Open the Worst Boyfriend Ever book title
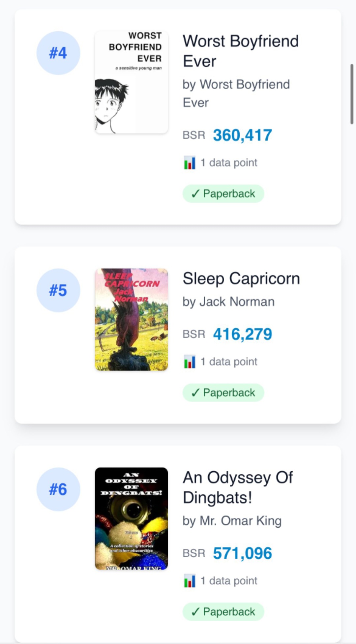 pos(241,51)
